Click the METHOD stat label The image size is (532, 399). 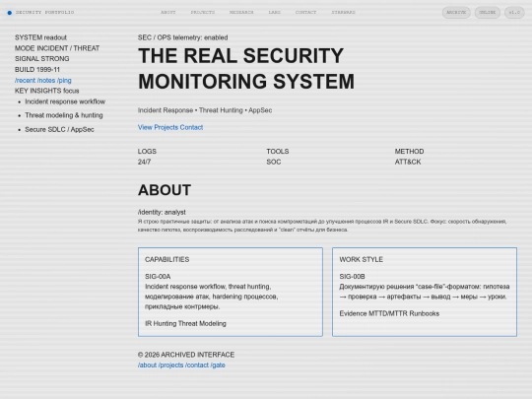point(409,152)
